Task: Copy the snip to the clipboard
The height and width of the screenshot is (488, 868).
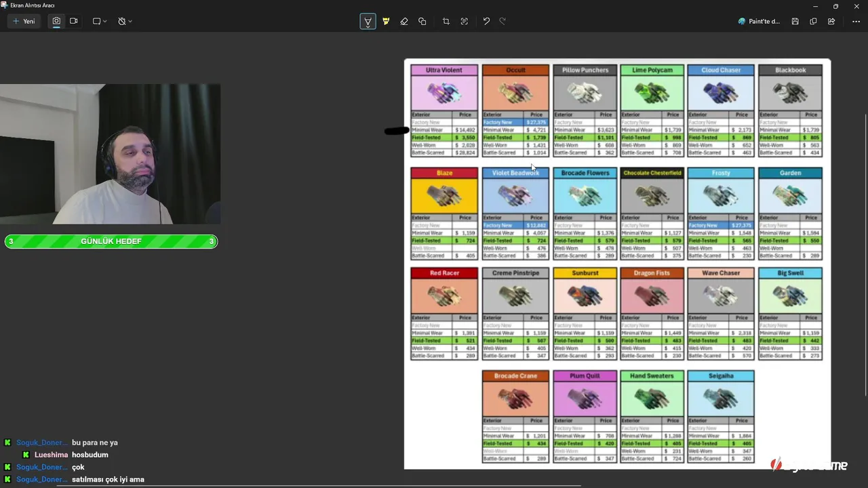Action: pos(813,22)
